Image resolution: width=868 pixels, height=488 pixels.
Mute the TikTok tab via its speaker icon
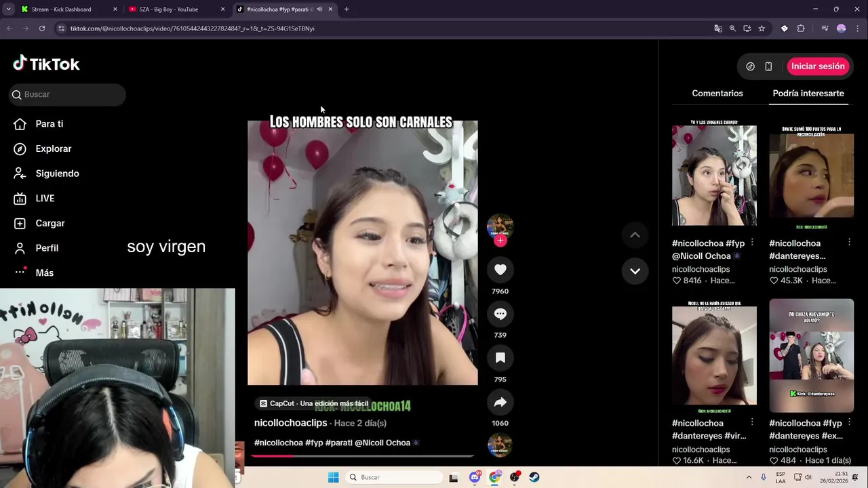[319, 9]
